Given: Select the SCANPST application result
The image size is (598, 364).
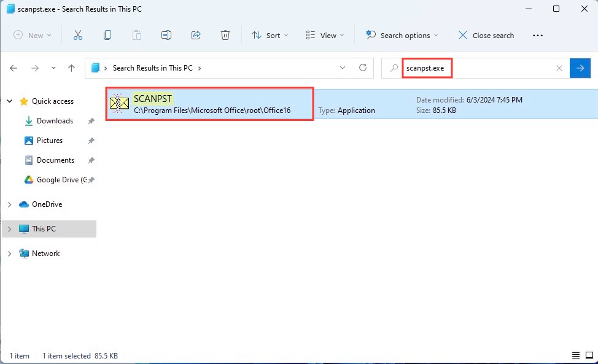Looking at the screenshot, I should coord(352,104).
